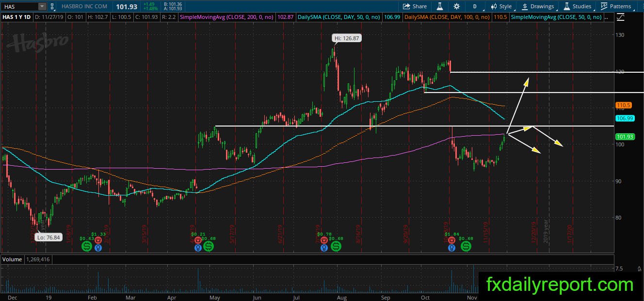Expand the volume pane with the side chevrons
The height and width of the screenshot is (301, 644).
pos(640,268)
